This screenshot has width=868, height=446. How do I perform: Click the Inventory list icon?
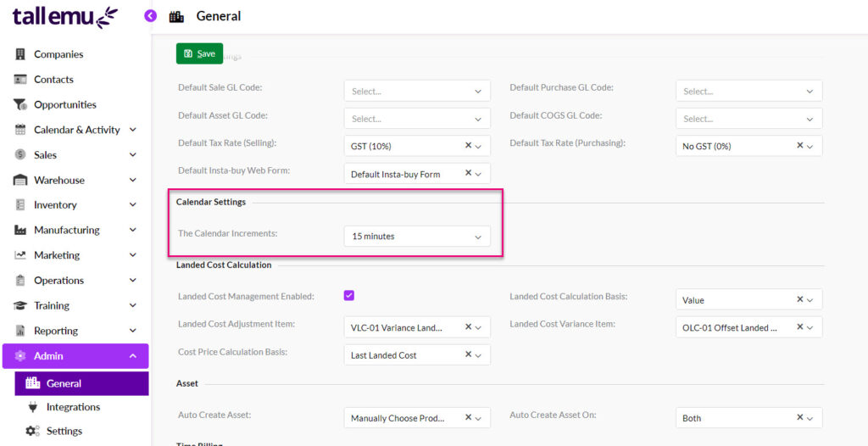pyautogui.click(x=20, y=205)
